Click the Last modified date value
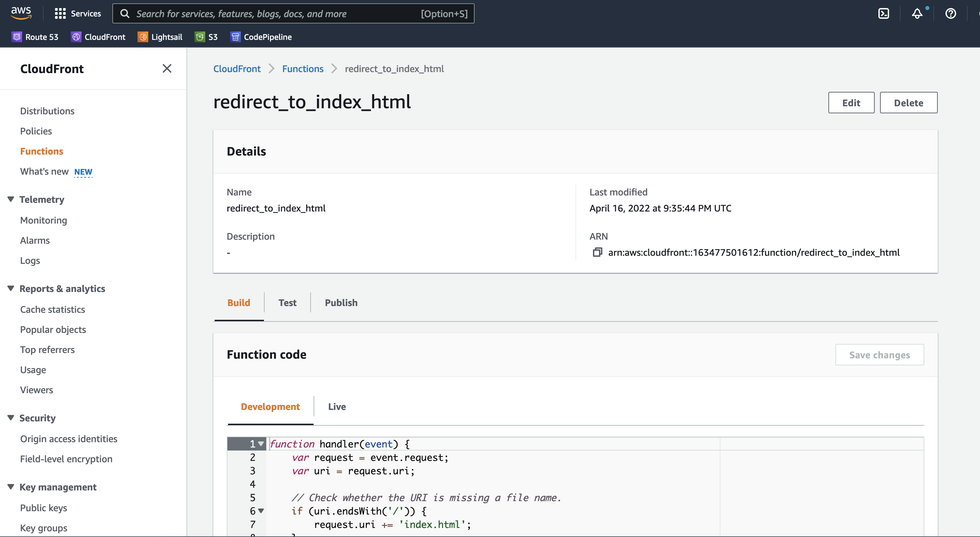Image resolution: width=980 pixels, height=537 pixels. (660, 208)
